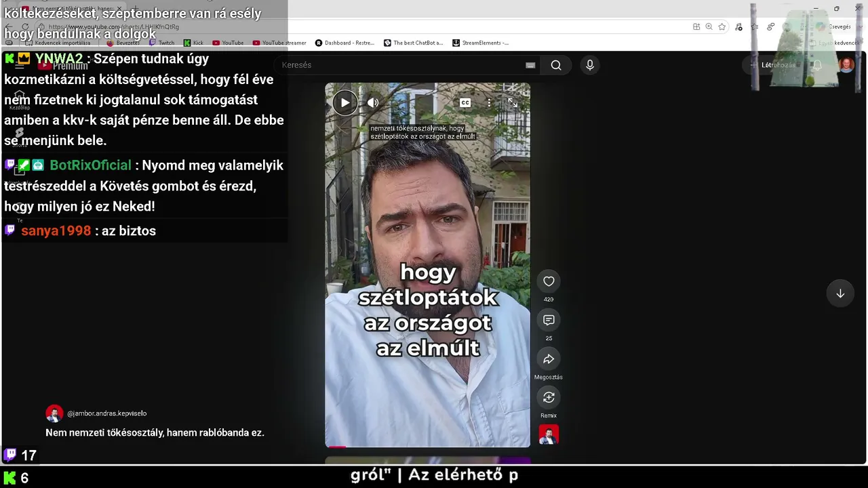Click the Twitch viewer count 17
The height and width of the screenshot is (488, 868).
28,455
